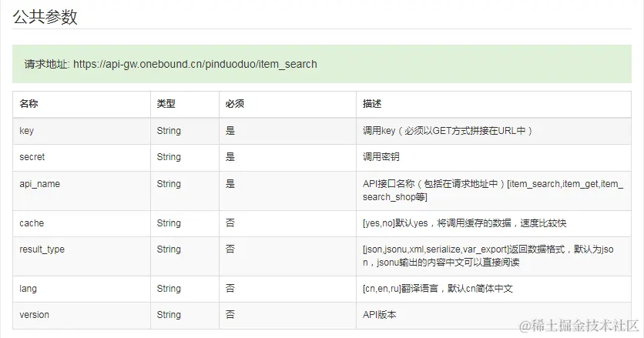The height and width of the screenshot is (338, 644).
Task: Select the version parameter name cell
Action: point(34,315)
